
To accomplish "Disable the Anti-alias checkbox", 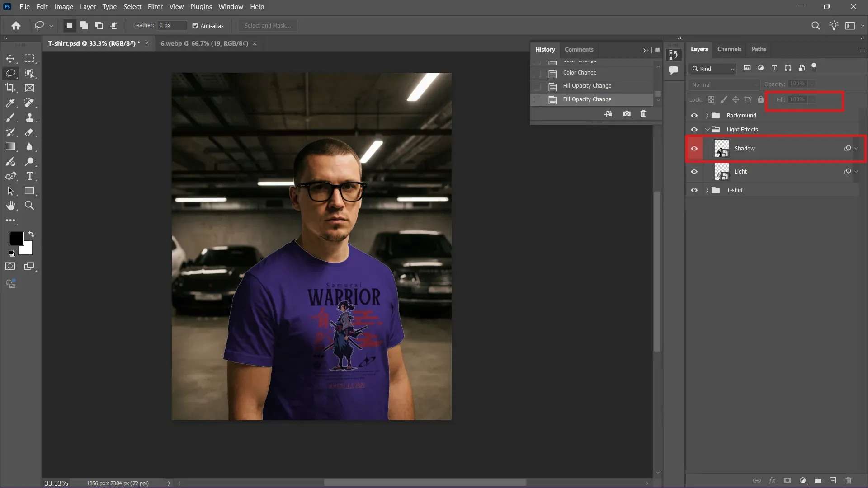I will tap(195, 26).
